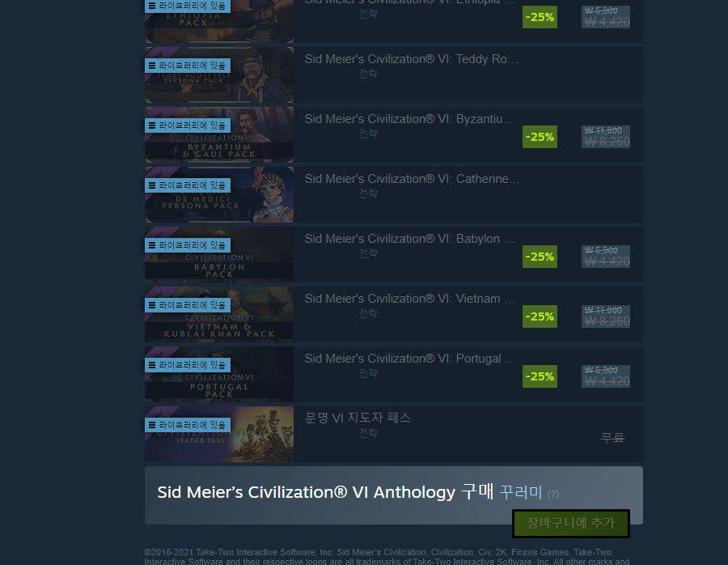Click the Vietnam pack ₩8,250 price
Screen dimensions: 728x565
tap(607, 321)
